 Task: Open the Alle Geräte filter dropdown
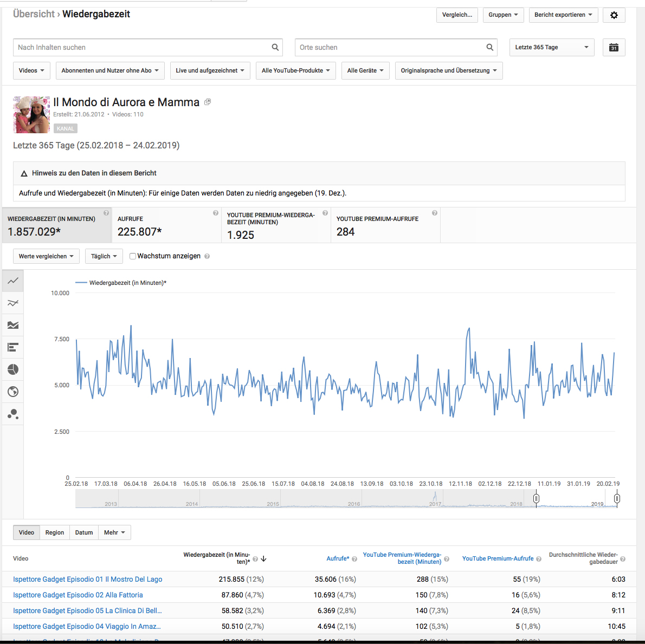365,70
